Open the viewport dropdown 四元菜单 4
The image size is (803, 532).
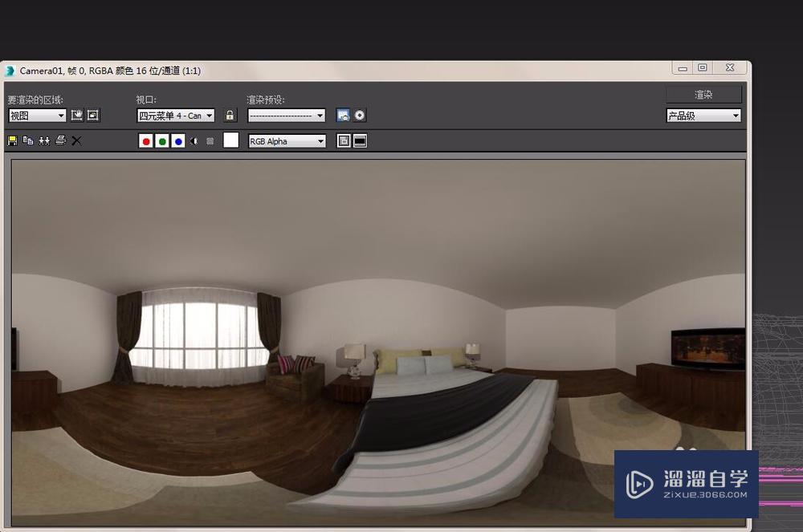pos(176,116)
